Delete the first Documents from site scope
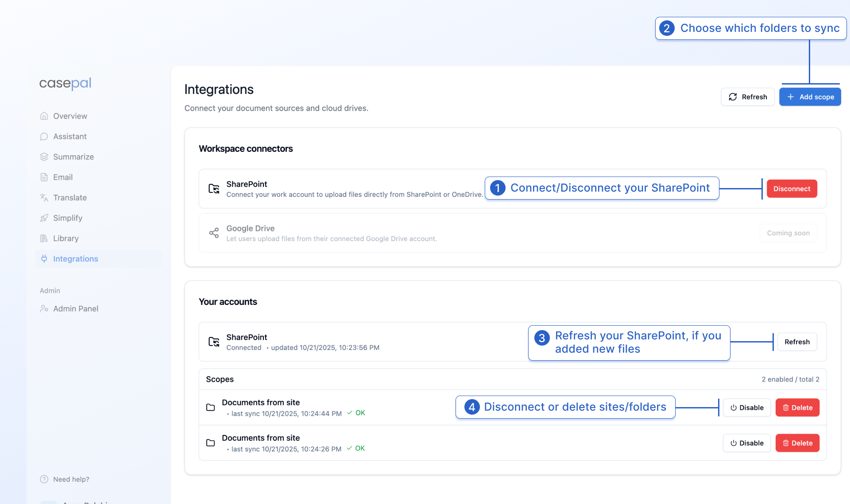This screenshot has width=850, height=504. coord(797,408)
